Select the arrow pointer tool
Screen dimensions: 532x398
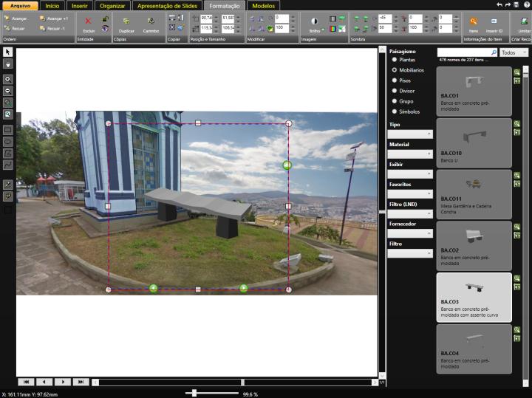click(x=8, y=52)
